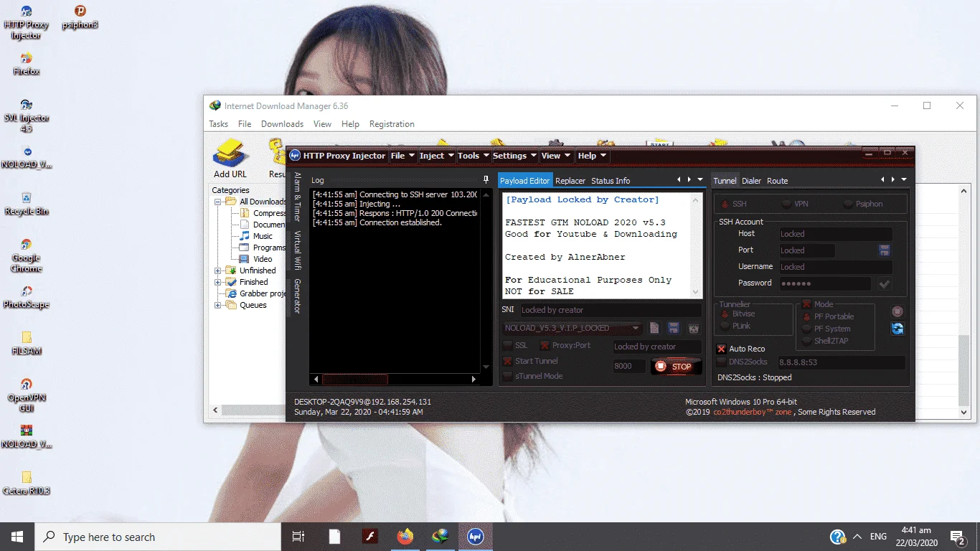
Task: Open the View menu dropdown in Injector
Action: (556, 155)
